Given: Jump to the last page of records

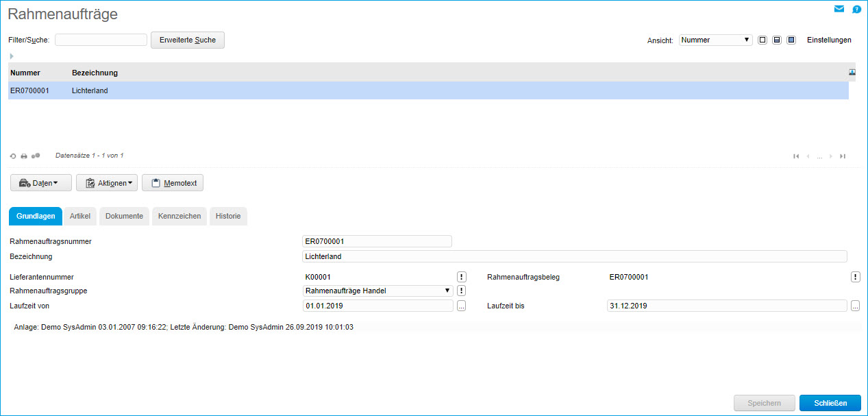Looking at the screenshot, I should tap(843, 156).
